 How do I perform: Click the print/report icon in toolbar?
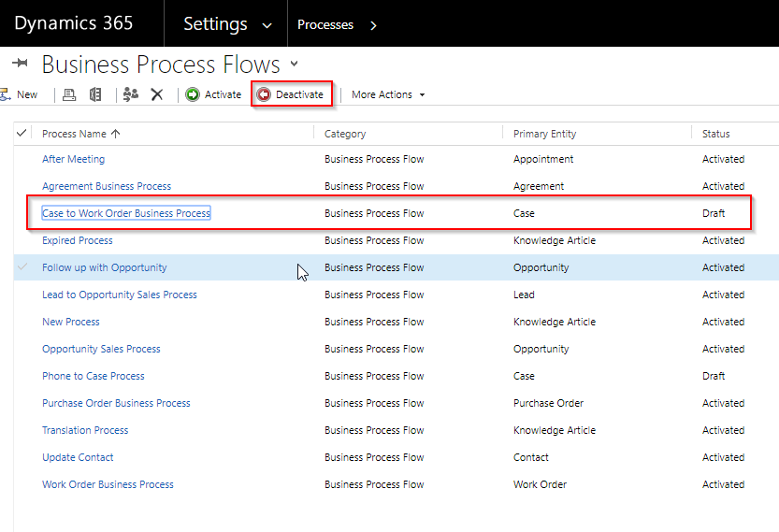[x=69, y=94]
